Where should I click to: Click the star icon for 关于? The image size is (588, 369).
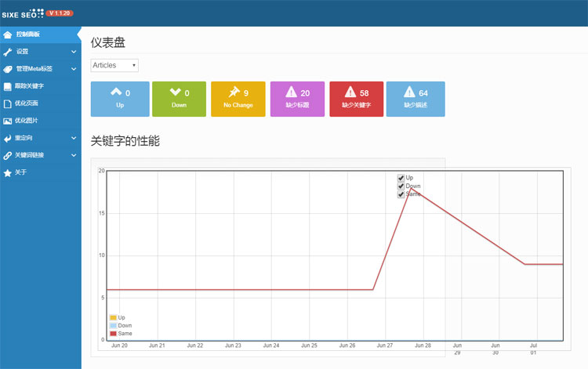[x=8, y=172]
